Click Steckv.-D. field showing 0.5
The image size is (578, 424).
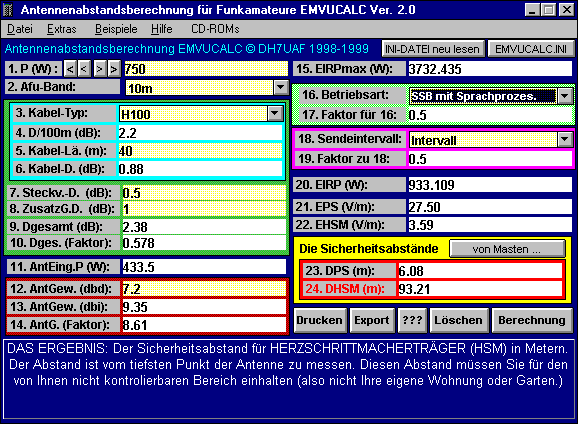pos(204,193)
